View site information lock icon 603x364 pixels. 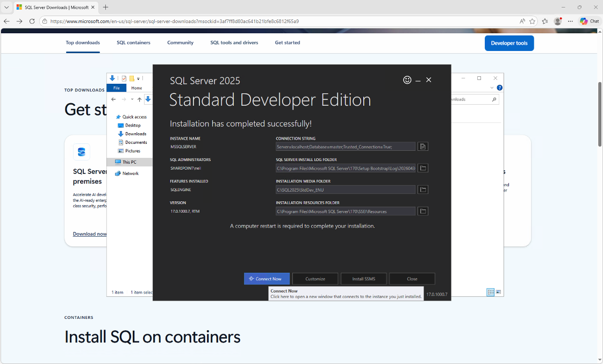coord(45,21)
